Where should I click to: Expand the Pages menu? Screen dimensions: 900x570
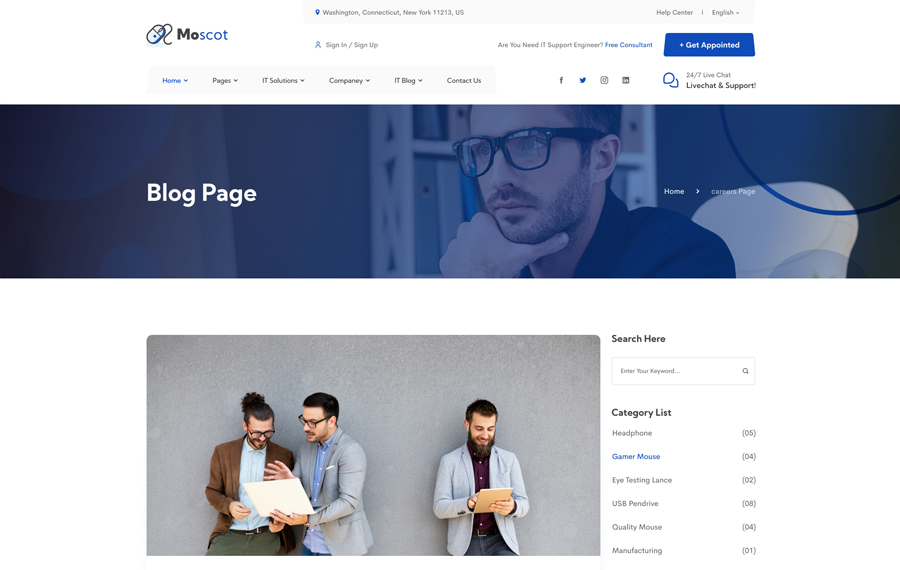tap(224, 81)
